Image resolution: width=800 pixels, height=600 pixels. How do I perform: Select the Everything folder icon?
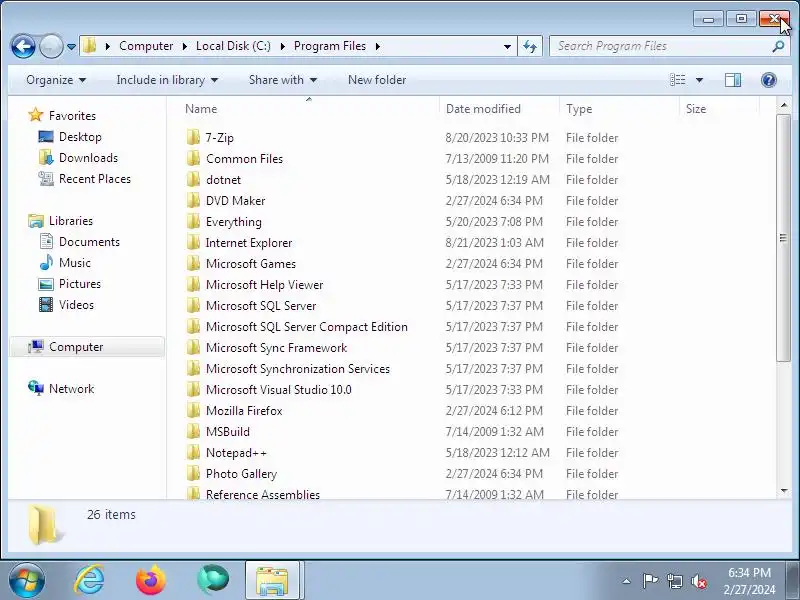[x=193, y=221]
